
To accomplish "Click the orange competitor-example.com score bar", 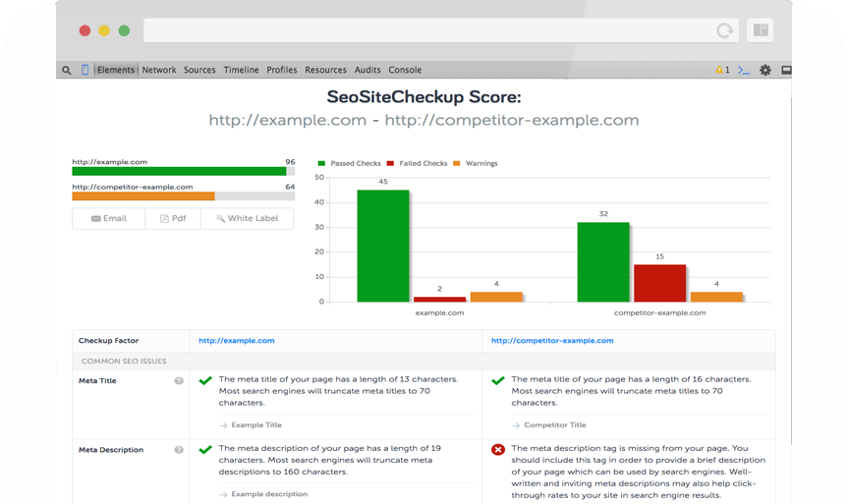I will click(x=143, y=196).
